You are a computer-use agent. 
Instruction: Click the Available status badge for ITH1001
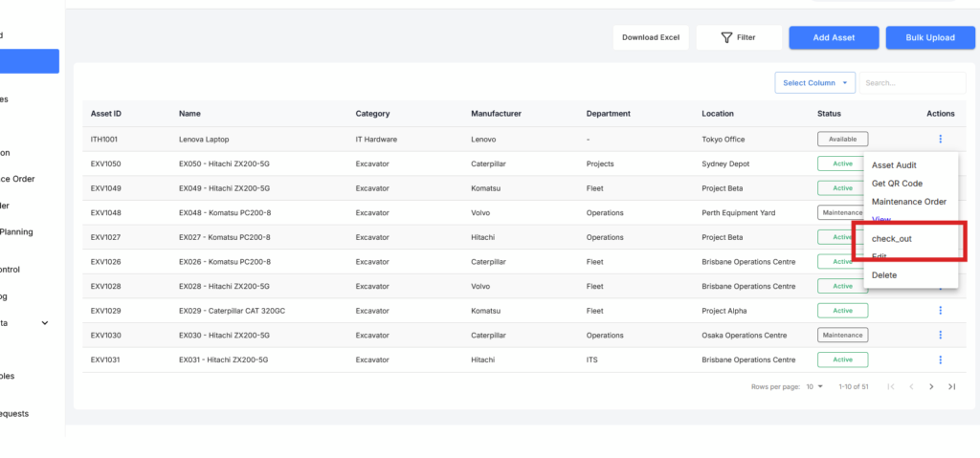(842, 139)
